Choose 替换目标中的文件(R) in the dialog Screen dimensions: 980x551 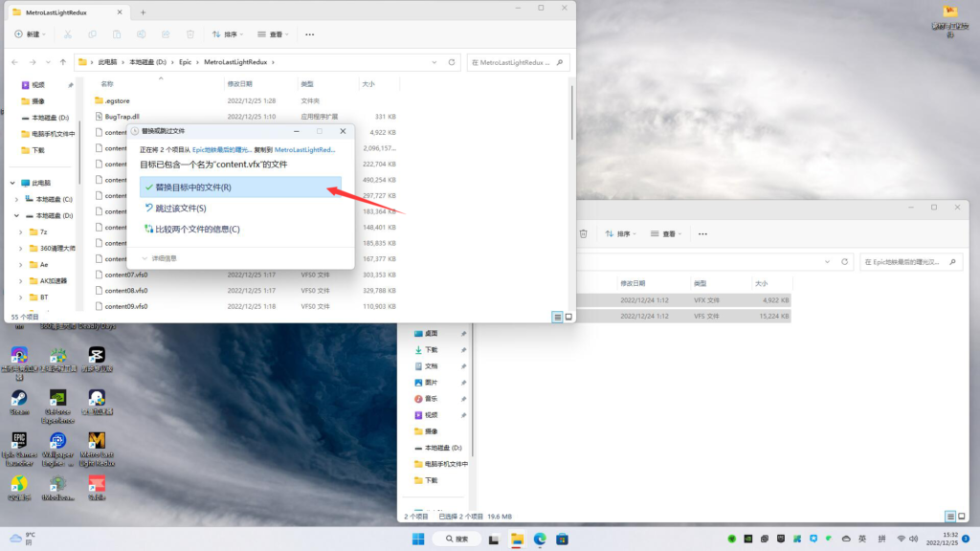tap(240, 187)
